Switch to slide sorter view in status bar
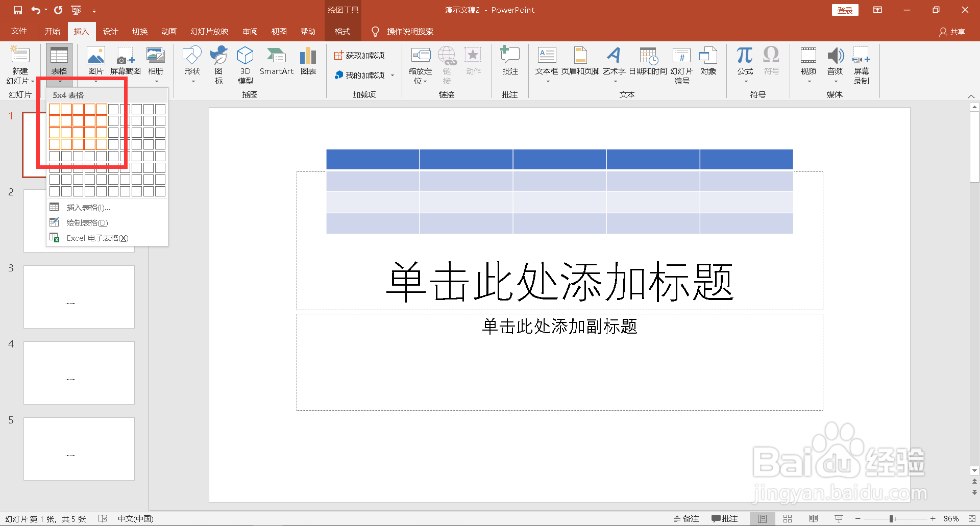Viewport: 980px width, 526px height. 787,518
